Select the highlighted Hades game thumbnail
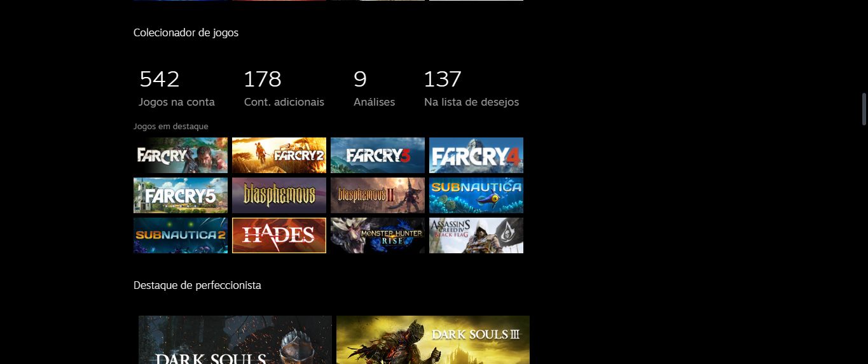This screenshot has width=868, height=364. point(279,235)
